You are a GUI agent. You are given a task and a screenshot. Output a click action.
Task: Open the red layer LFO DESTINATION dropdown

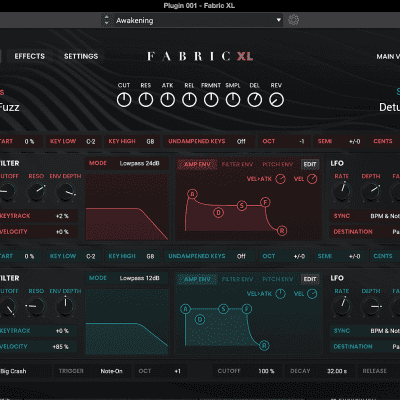coord(365,232)
